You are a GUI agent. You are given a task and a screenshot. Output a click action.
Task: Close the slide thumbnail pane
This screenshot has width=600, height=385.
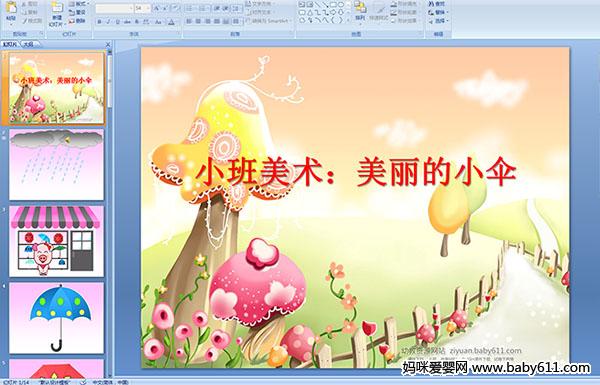tap(108, 44)
